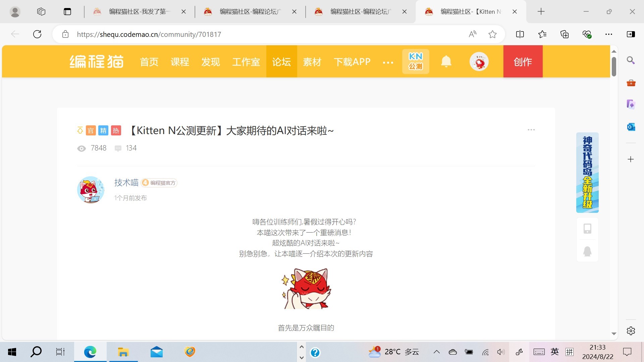Open Edge settings and more menu
Screen dimensions: 644x362
(x=609, y=34)
